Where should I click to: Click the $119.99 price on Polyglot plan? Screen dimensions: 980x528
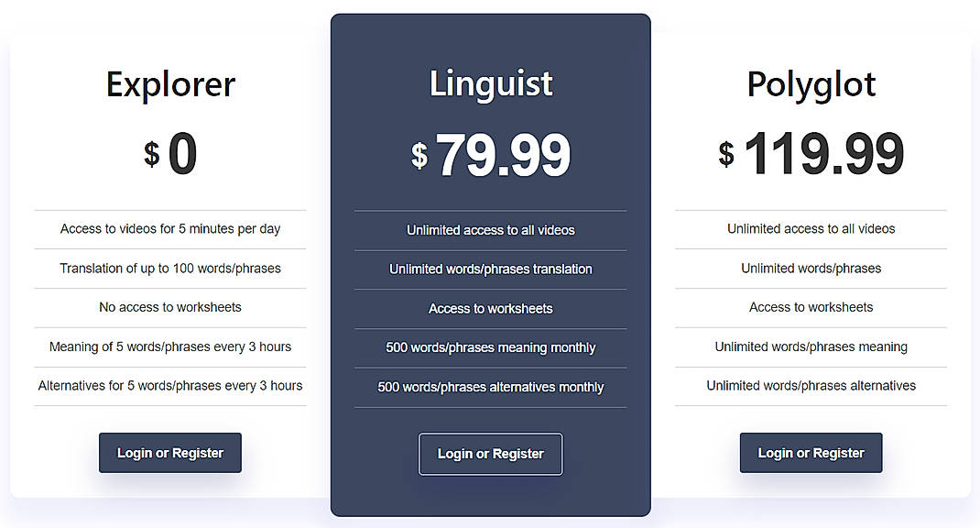[811, 154]
